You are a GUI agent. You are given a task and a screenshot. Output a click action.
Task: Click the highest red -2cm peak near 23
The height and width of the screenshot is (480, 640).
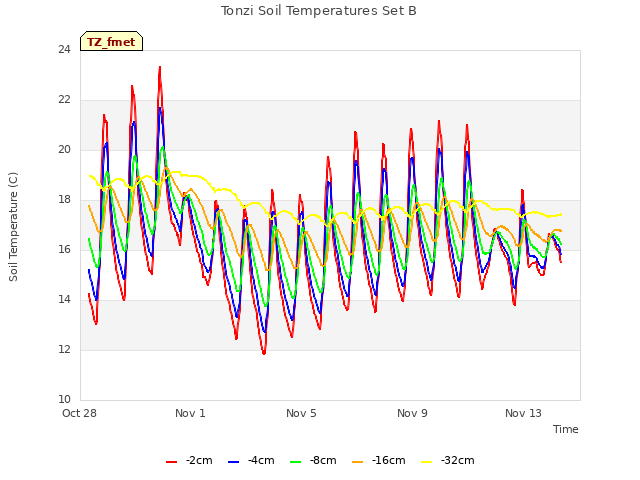(x=160, y=67)
